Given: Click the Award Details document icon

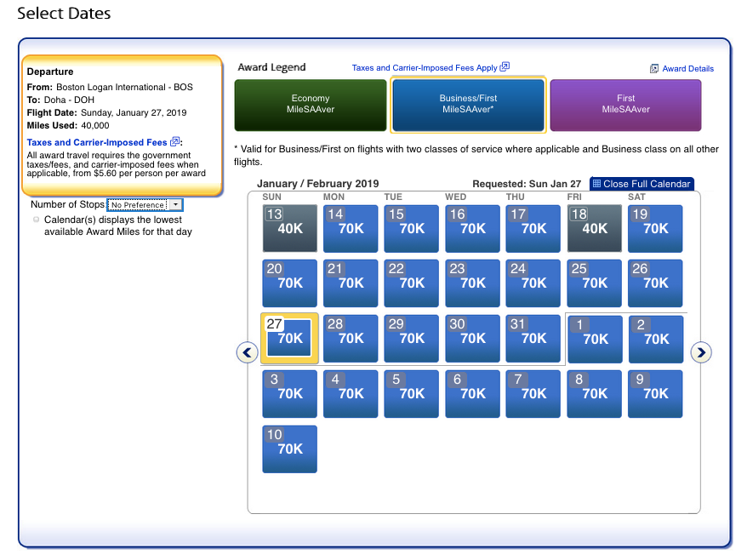Looking at the screenshot, I should click(654, 68).
